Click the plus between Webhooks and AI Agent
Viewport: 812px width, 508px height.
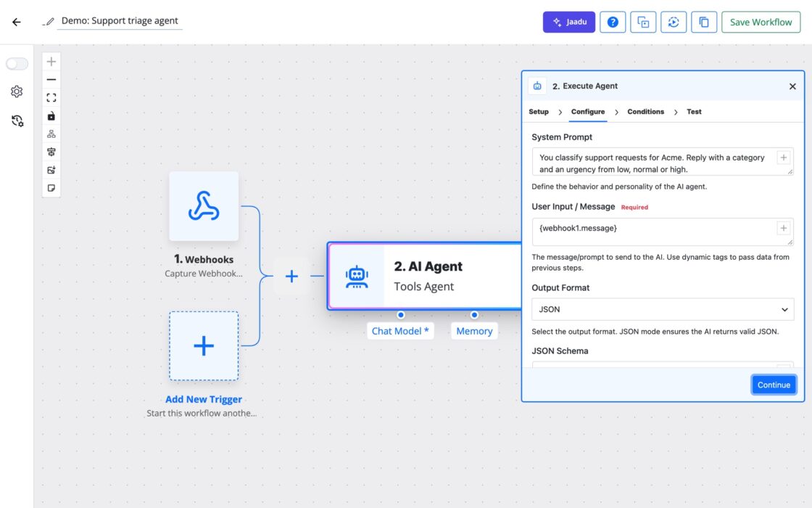point(291,276)
